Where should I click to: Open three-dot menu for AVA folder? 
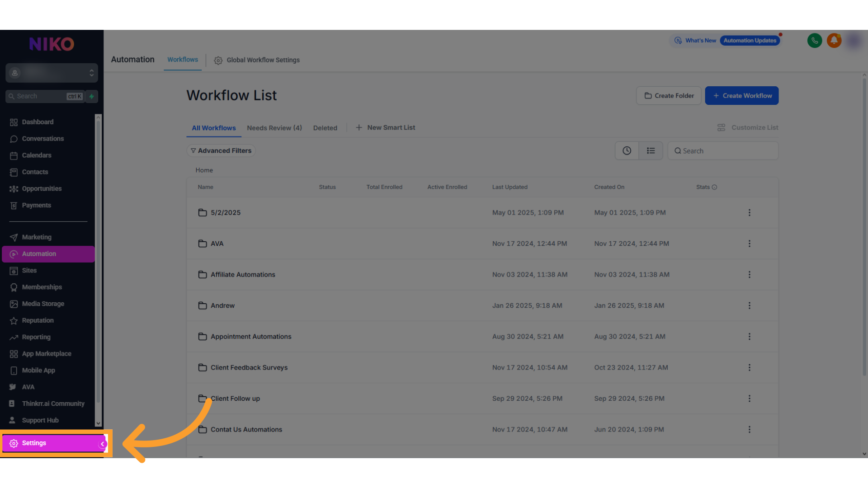tap(749, 244)
